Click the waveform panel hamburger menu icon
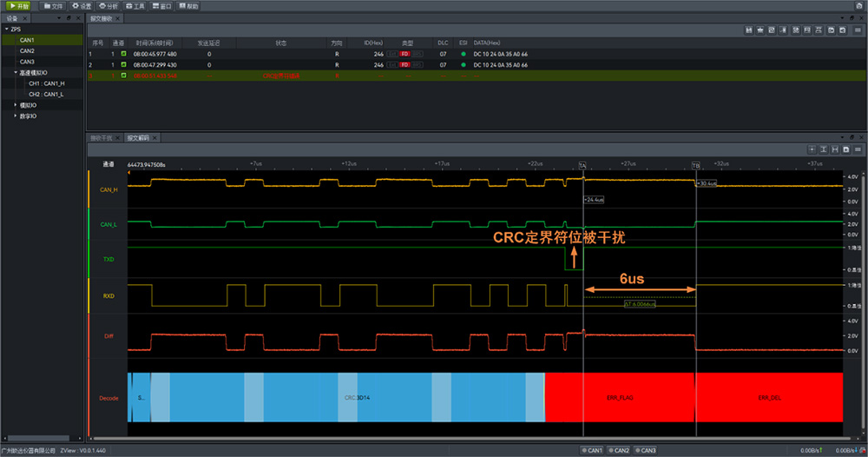Viewport: 868px width, 457px height. pos(858,149)
